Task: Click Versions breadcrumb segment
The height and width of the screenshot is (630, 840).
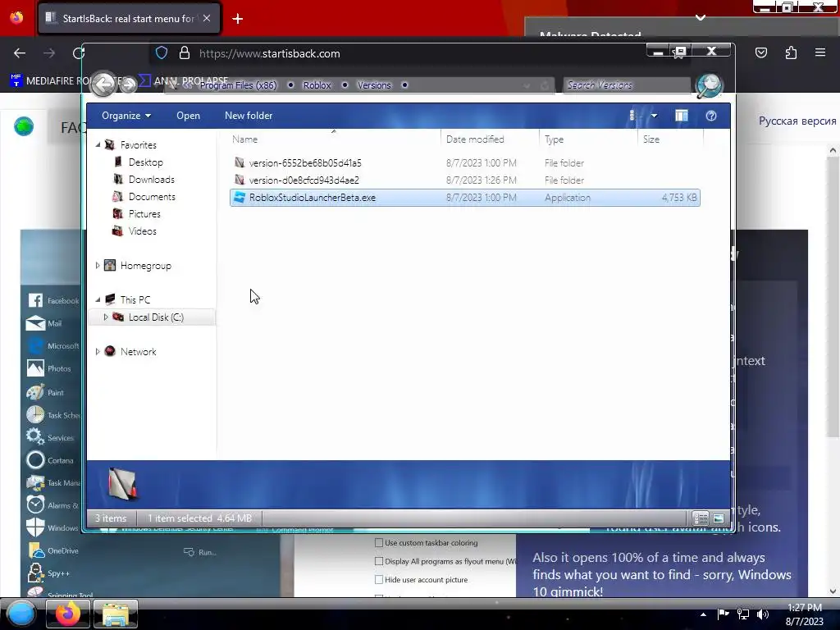Action: pyautogui.click(x=374, y=85)
